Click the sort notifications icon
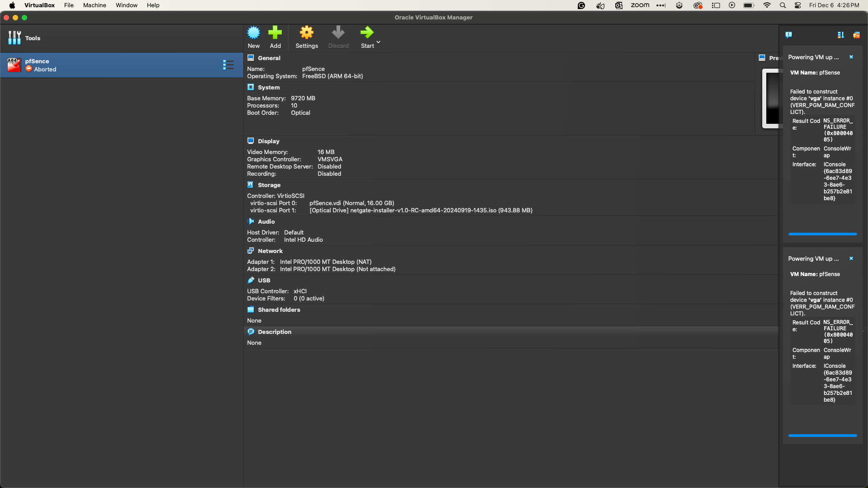This screenshot has height=488, width=868. click(840, 35)
